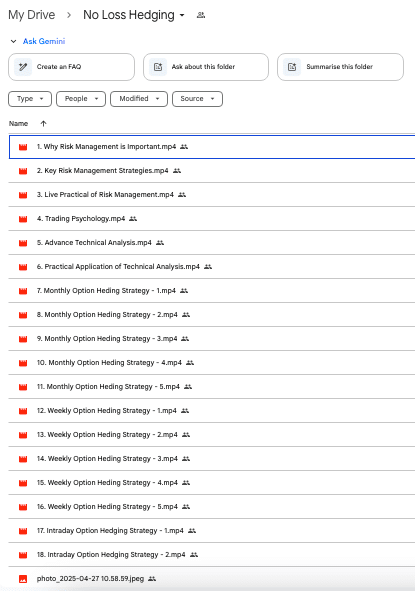Screen dimensions: 415x591
Task: Open the Type filter dropdown
Action: (x=30, y=99)
